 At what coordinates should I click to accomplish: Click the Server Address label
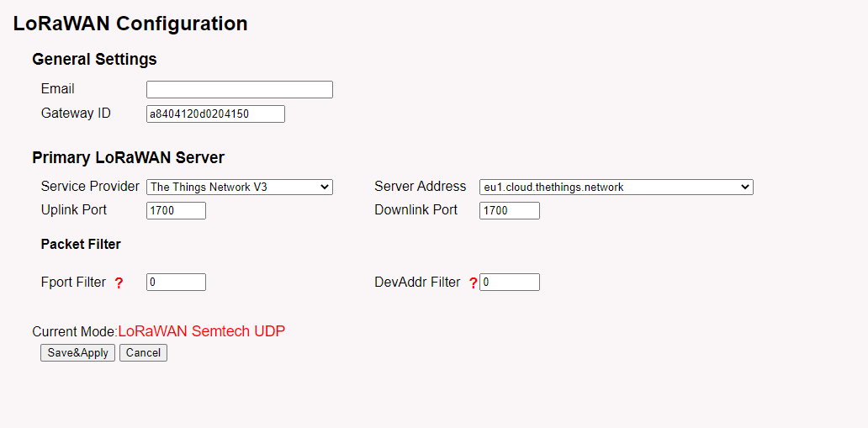point(421,187)
